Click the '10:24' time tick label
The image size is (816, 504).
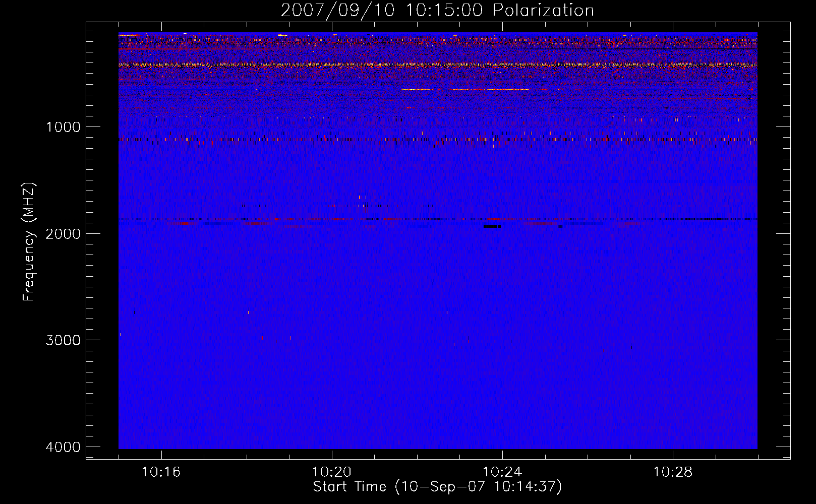point(502,472)
